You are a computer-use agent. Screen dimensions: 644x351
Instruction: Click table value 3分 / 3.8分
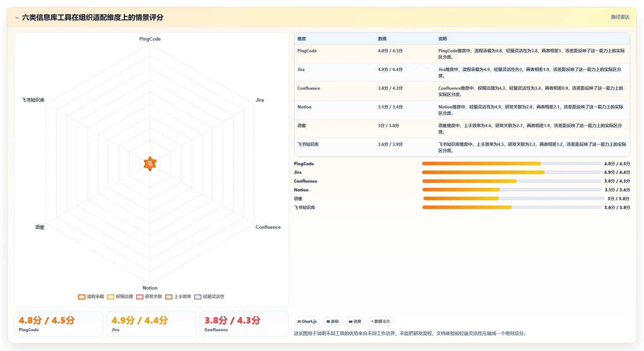tap(388, 126)
